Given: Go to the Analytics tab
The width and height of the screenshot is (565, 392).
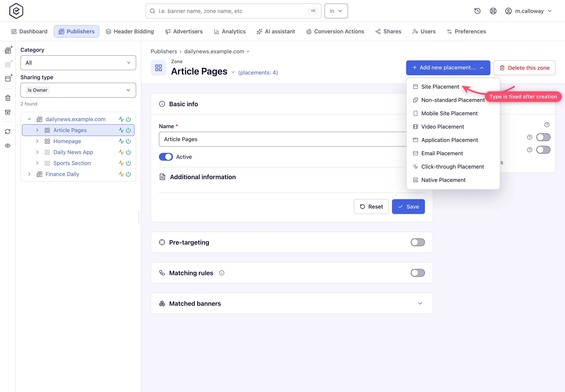Looking at the screenshot, I should (x=230, y=31).
